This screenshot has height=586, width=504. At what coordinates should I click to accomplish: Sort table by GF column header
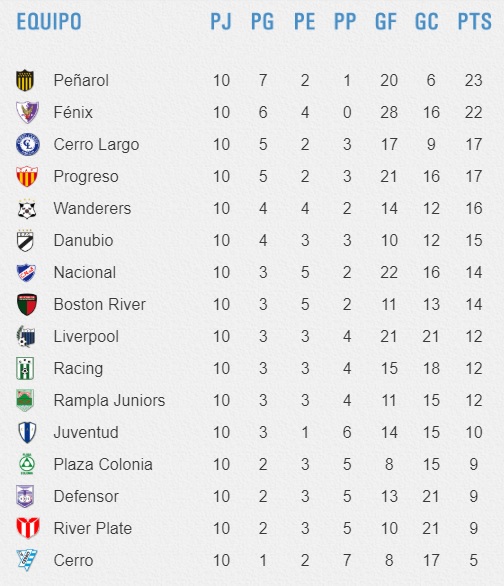pos(386,21)
